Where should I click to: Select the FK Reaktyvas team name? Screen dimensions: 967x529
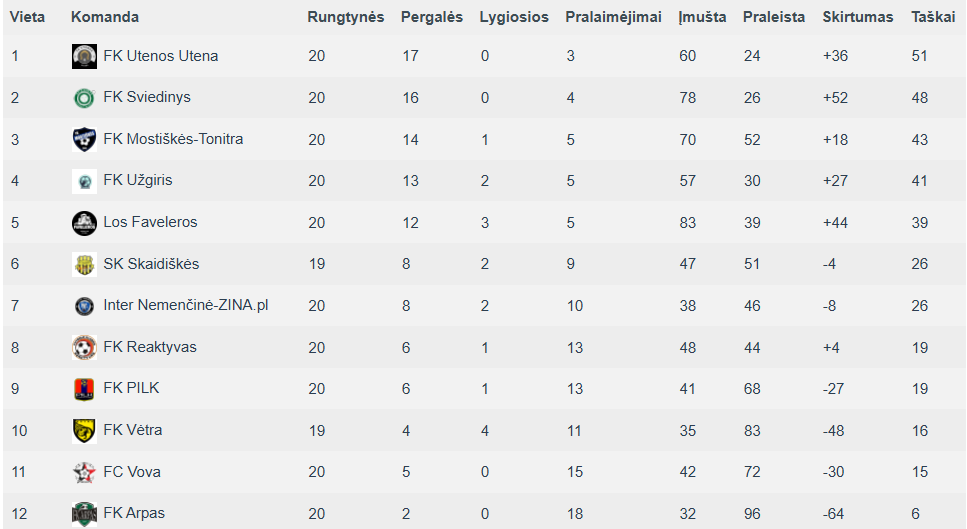click(x=150, y=347)
